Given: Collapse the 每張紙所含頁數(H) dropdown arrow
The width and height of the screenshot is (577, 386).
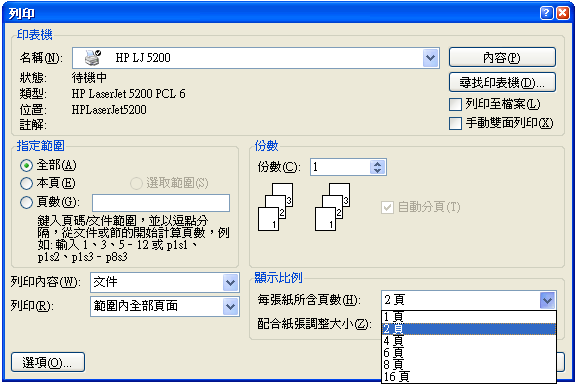Looking at the screenshot, I should pyautogui.click(x=547, y=300).
